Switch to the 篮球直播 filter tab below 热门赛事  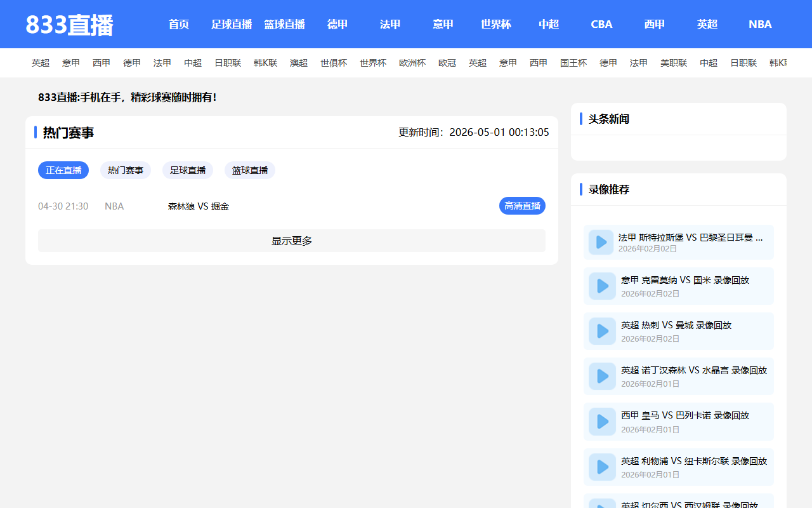tap(250, 170)
